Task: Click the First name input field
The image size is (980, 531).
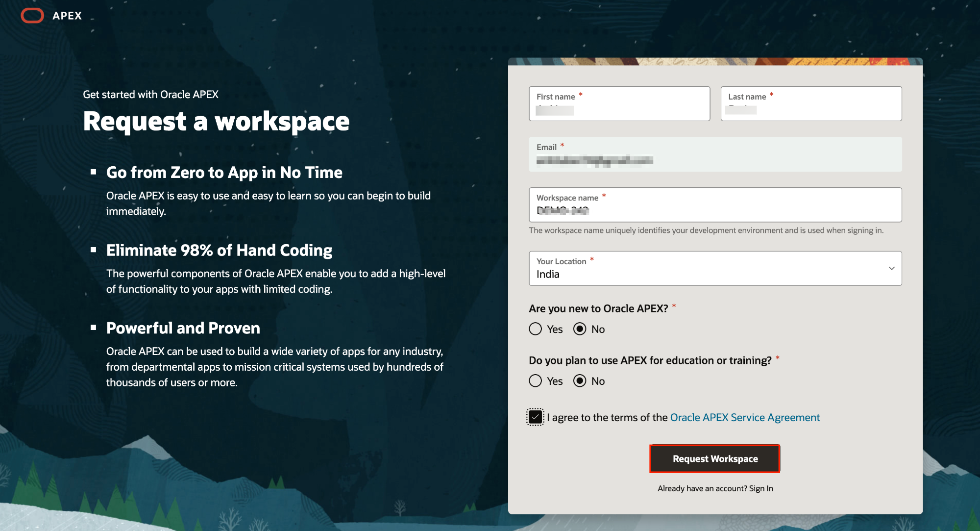Action: pyautogui.click(x=619, y=104)
